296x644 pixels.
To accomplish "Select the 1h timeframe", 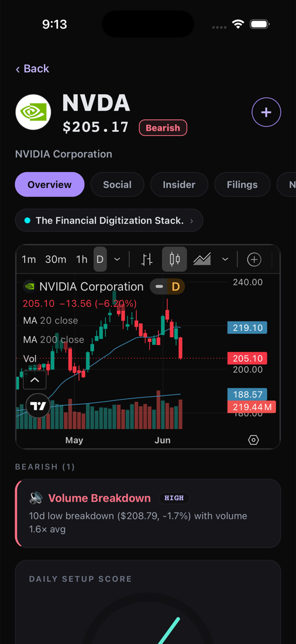I will point(82,259).
